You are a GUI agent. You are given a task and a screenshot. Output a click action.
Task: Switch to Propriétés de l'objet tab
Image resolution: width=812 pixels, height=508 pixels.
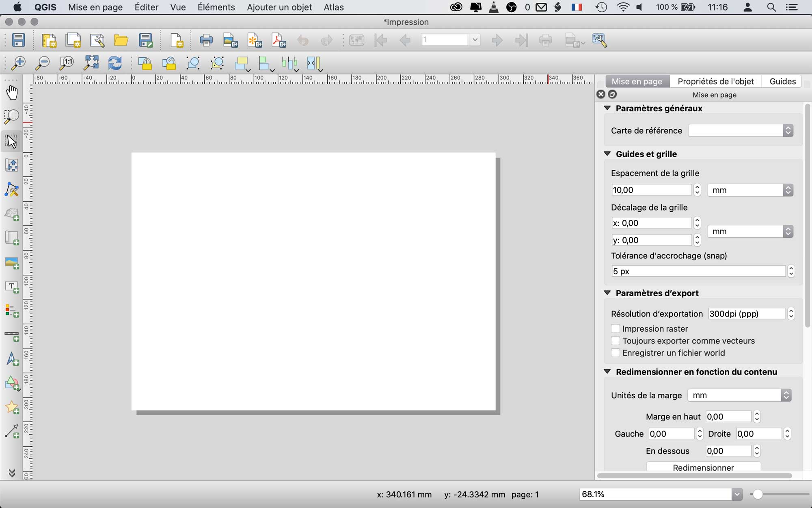[715, 81]
